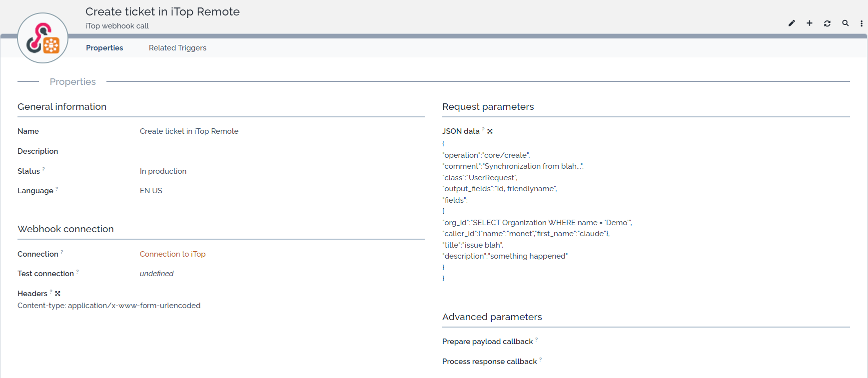Click the plus icon to create new
Screen dimensions: 868x378
(x=810, y=23)
